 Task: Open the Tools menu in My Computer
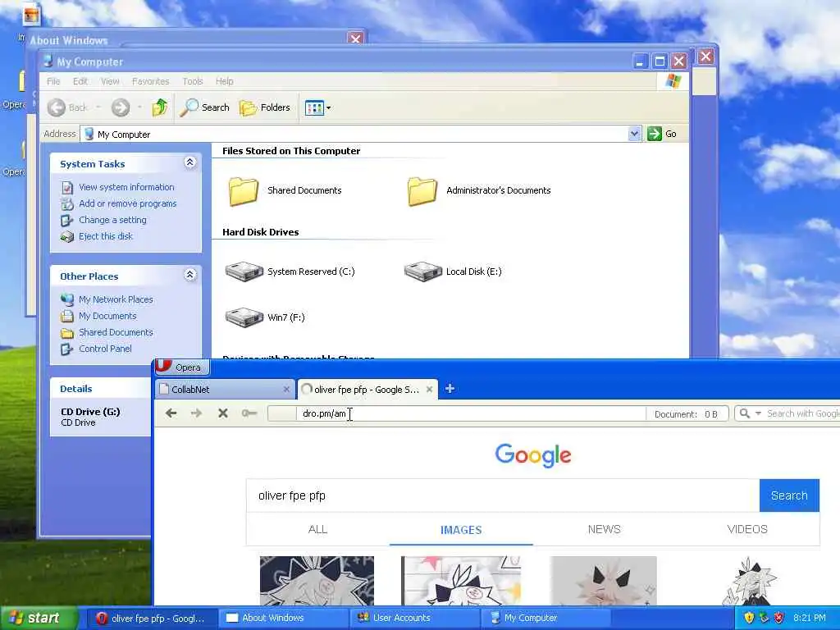192,81
